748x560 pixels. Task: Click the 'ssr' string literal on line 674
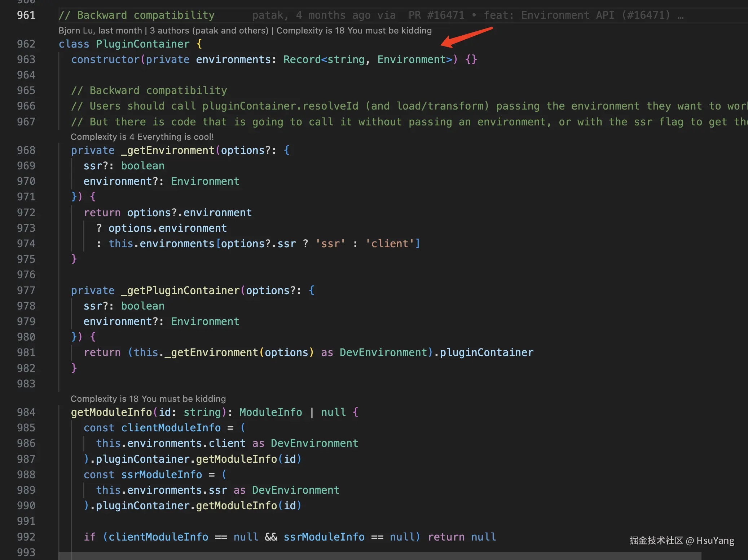click(x=330, y=244)
